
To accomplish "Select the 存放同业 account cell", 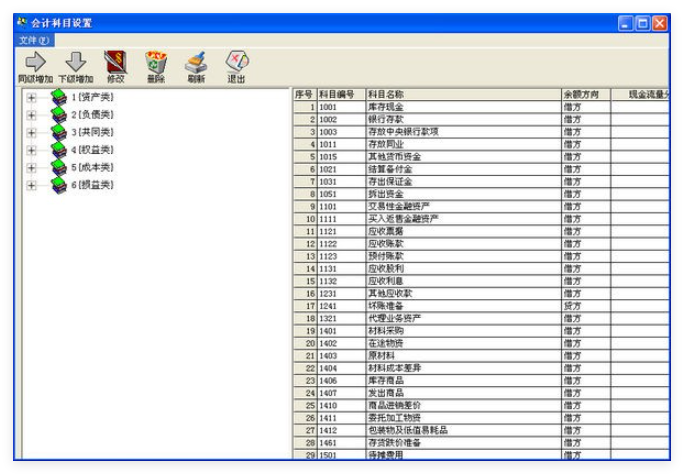I will pyautogui.click(x=463, y=144).
